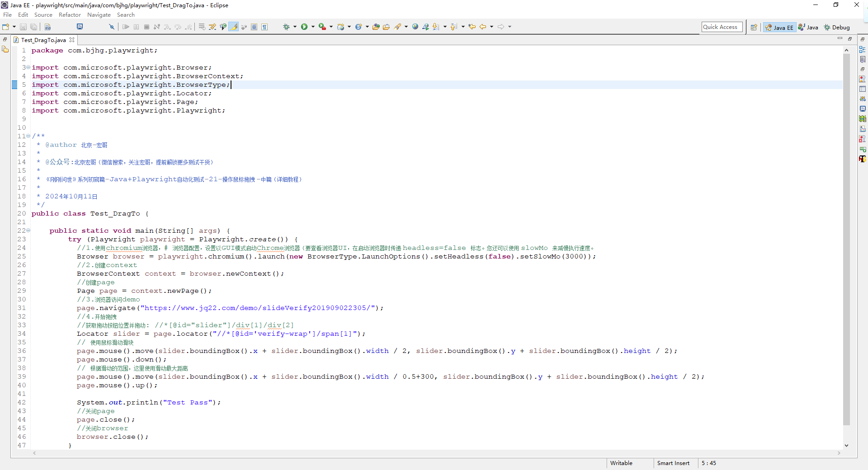Click the green Run button

(x=304, y=27)
